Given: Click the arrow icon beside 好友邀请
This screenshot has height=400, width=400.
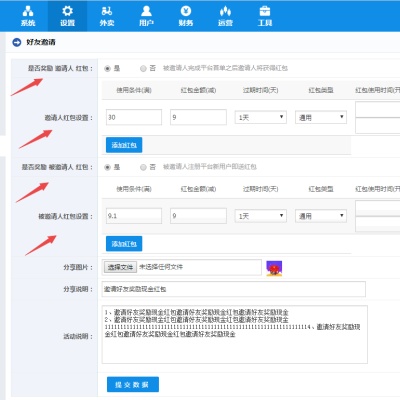Looking at the screenshot, I should point(17,42).
